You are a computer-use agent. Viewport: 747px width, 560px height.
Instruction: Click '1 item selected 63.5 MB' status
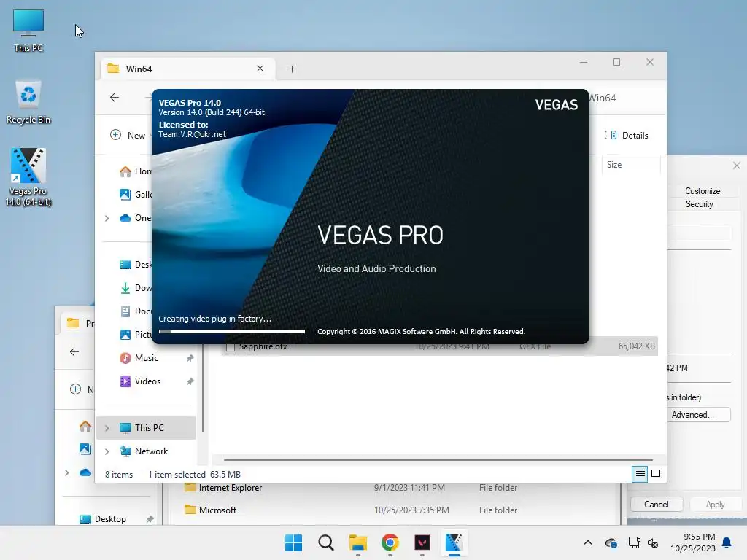(194, 474)
